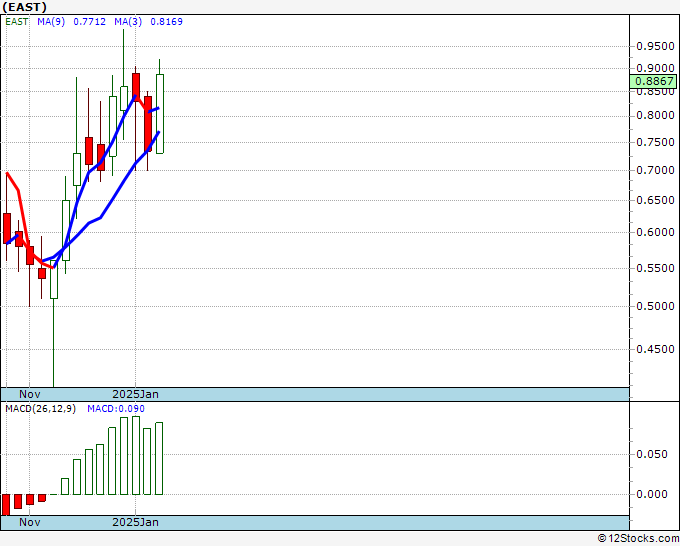
Task: Click the MACD(26,12,9) indicator label
Action: pyautogui.click(x=40, y=409)
